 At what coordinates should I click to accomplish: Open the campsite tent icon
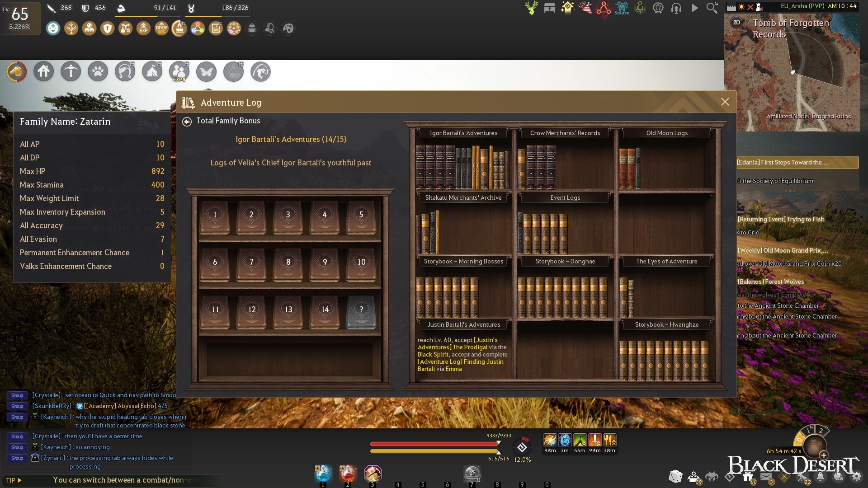[152, 71]
